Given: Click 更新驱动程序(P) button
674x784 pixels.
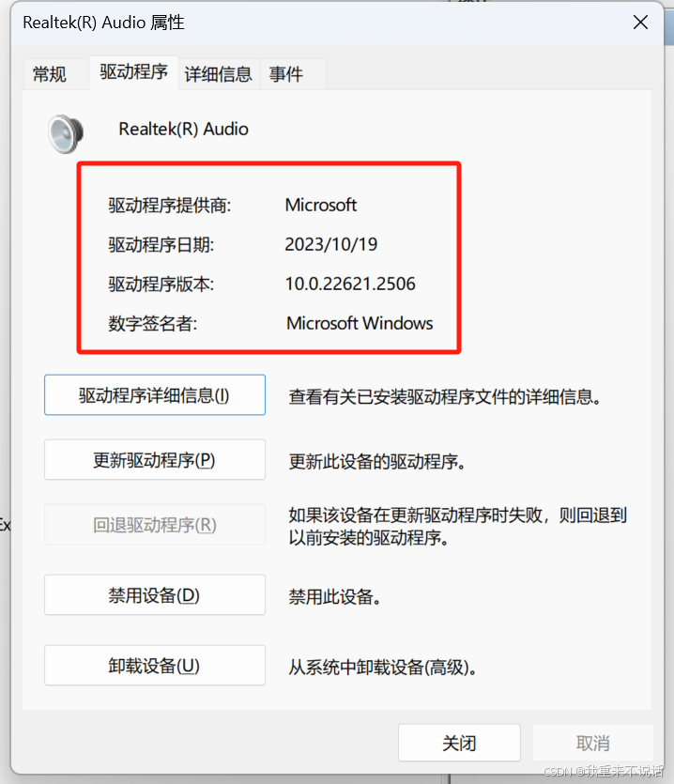Looking at the screenshot, I should coord(155,460).
